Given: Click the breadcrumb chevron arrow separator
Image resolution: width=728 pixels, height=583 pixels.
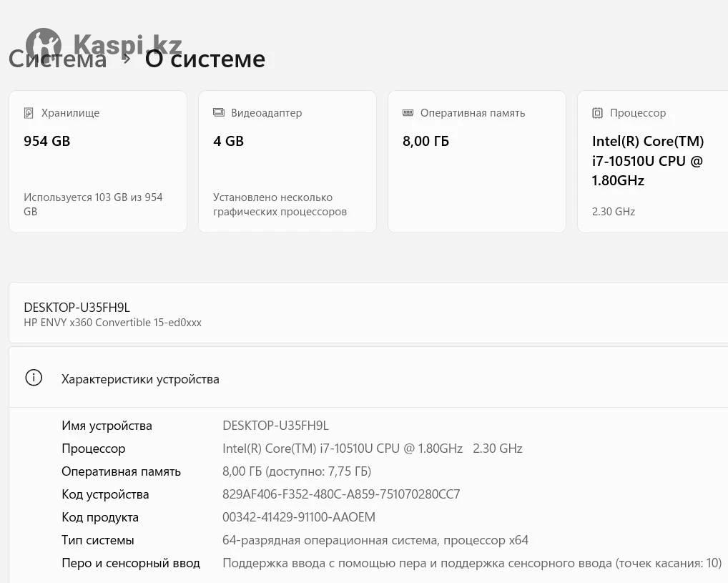Looking at the screenshot, I should tap(126, 59).
